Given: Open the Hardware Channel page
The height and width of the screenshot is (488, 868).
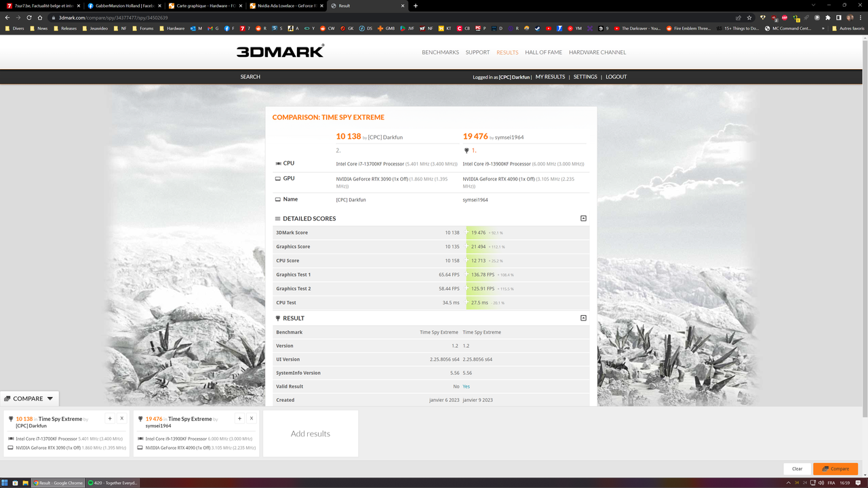Looking at the screenshot, I should (597, 52).
